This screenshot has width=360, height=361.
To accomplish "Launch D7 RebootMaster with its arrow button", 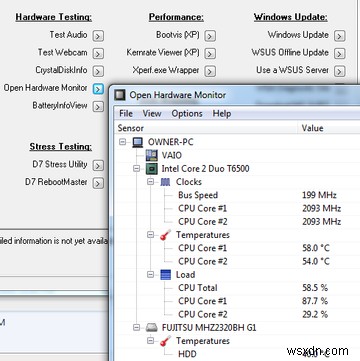I will (98, 183).
